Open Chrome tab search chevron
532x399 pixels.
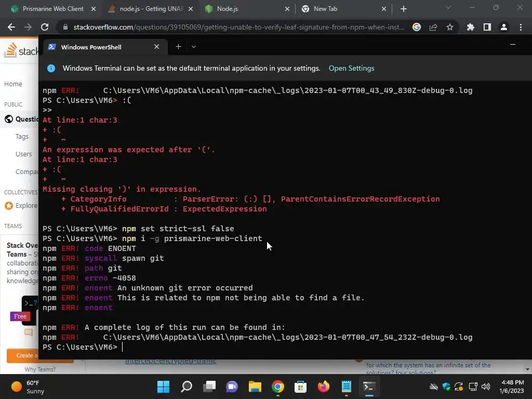pos(448,7)
